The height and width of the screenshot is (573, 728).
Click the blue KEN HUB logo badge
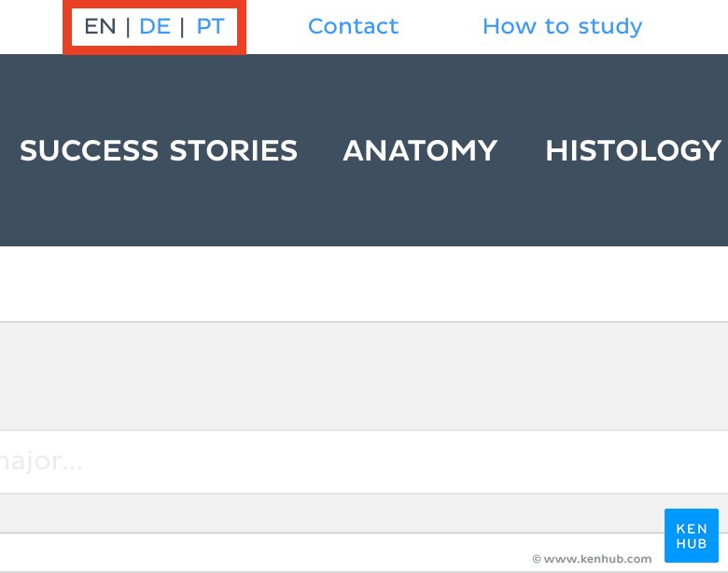pos(691,536)
